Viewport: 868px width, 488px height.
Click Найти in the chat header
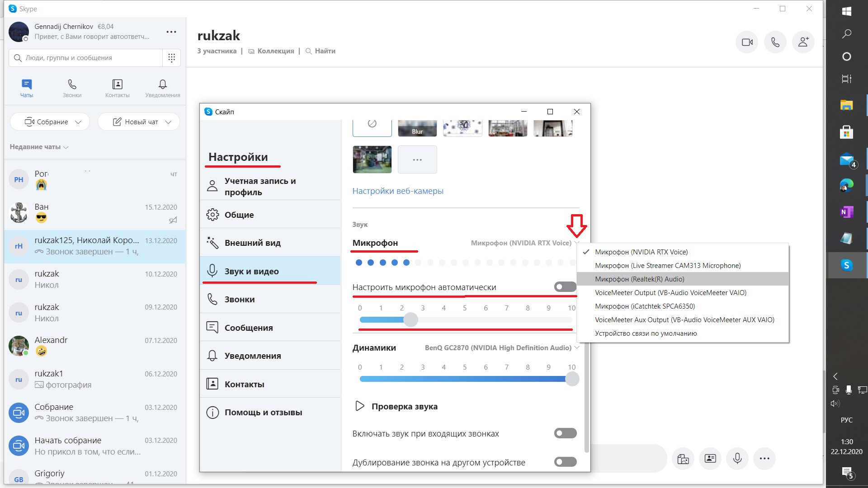(321, 51)
